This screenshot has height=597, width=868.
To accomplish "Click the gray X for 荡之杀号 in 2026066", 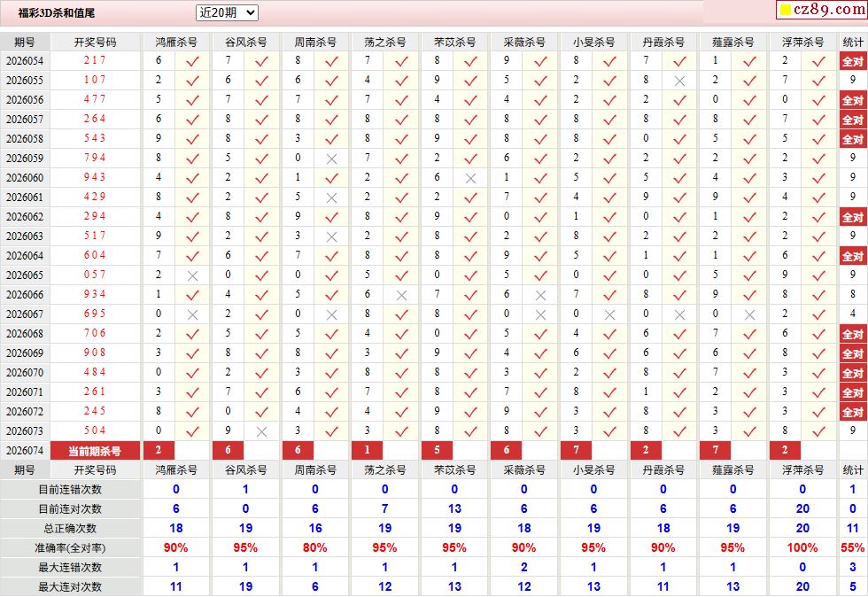I will pyautogui.click(x=401, y=295).
